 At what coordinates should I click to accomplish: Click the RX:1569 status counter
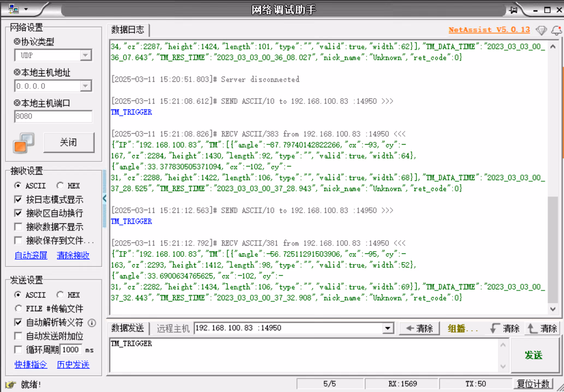(402, 384)
